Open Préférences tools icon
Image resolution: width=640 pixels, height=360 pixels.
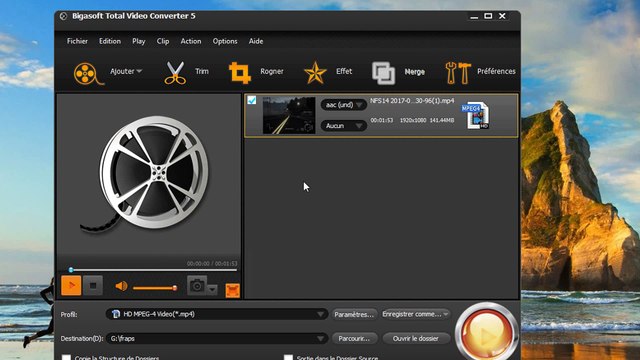point(458,73)
